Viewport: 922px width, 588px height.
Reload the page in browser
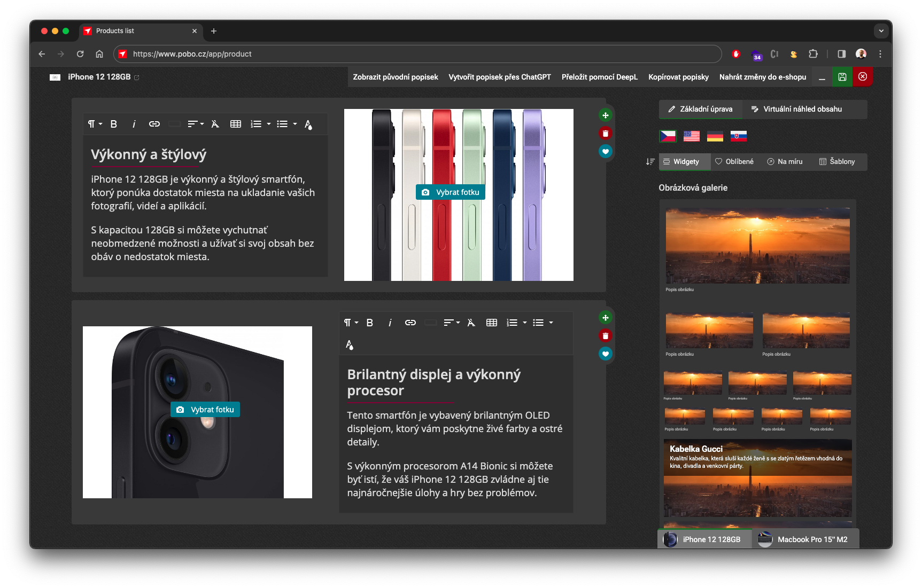tap(80, 54)
